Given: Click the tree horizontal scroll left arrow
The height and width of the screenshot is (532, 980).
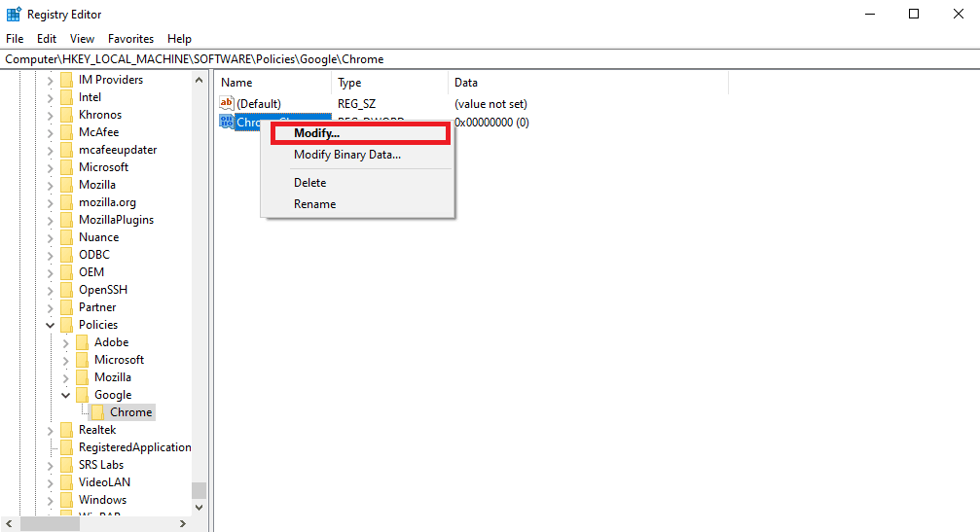Looking at the screenshot, I should [9, 524].
